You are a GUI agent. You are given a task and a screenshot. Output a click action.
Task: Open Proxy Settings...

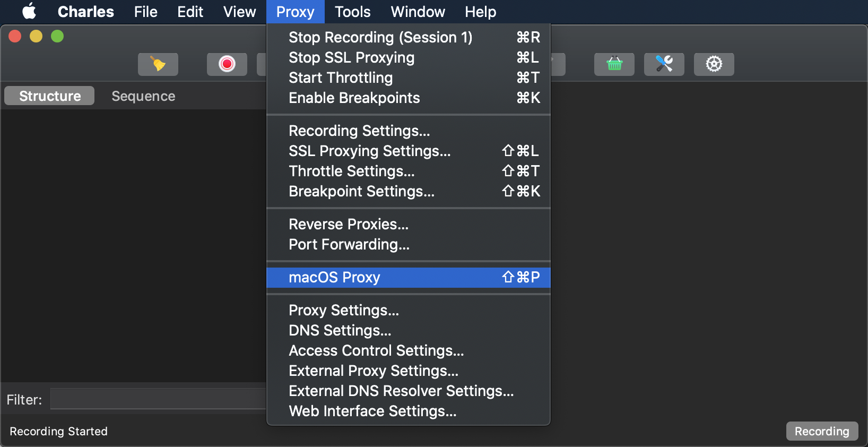click(x=409, y=310)
